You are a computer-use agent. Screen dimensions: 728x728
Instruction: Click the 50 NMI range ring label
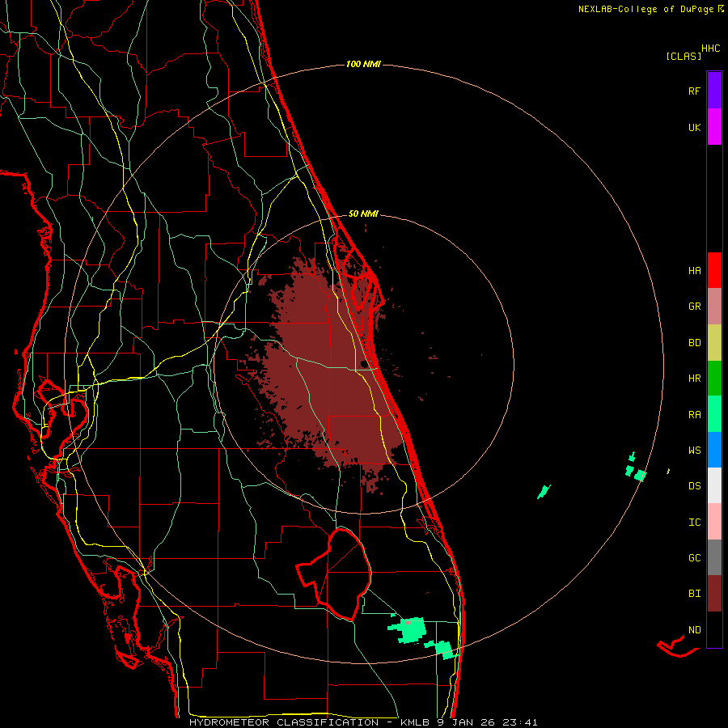coord(363,214)
